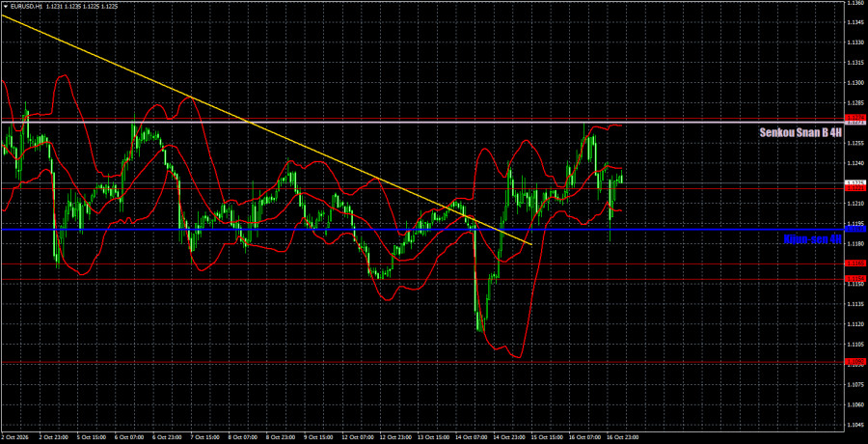Viewport: 868px width, 444px height.
Task: Click the red level price tag 1.1092
Action: click(x=854, y=362)
